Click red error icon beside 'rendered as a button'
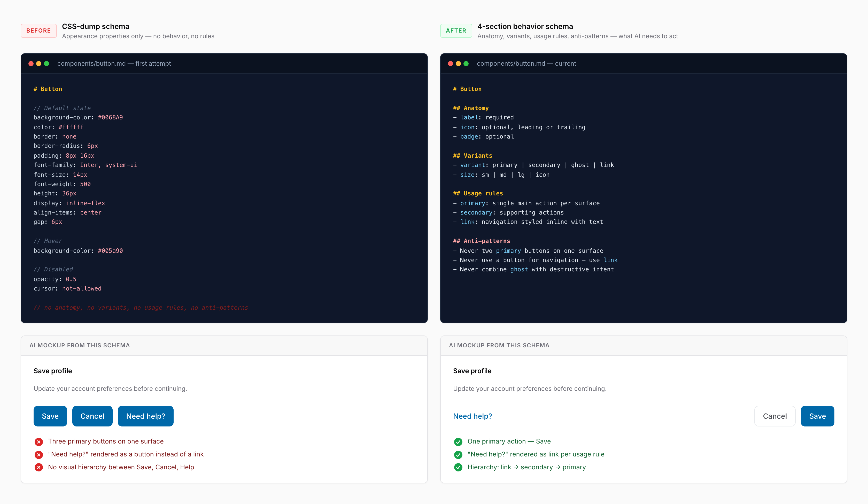The image size is (868, 504). pos(38,455)
